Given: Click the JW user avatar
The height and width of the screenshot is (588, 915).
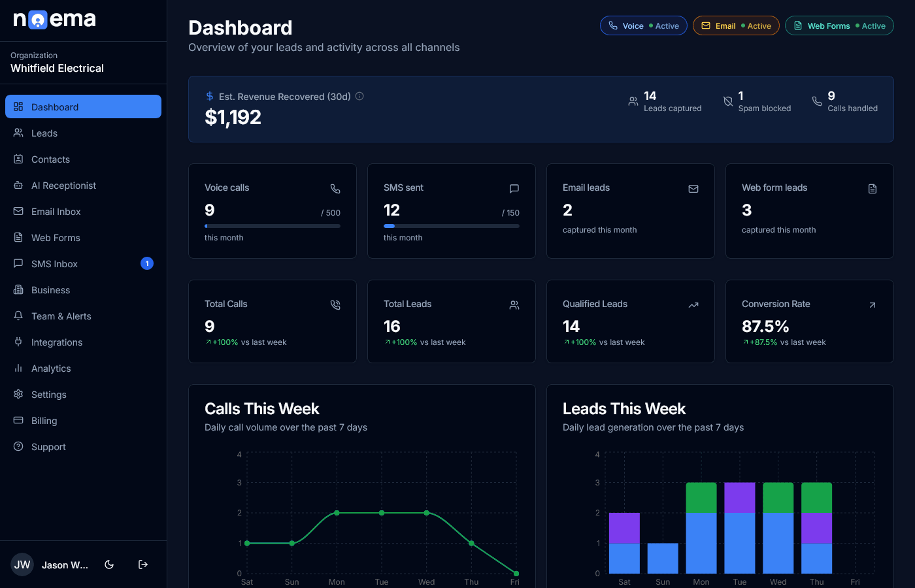Looking at the screenshot, I should click(x=22, y=564).
